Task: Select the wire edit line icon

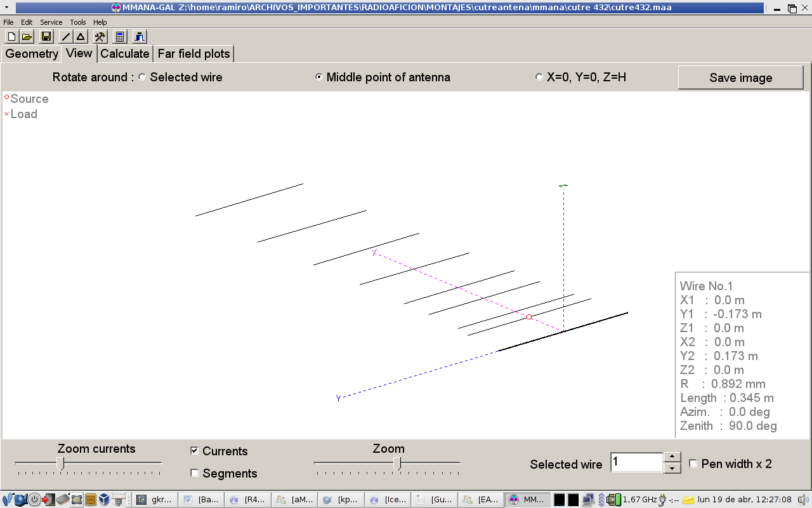Action: pos(65,37)
